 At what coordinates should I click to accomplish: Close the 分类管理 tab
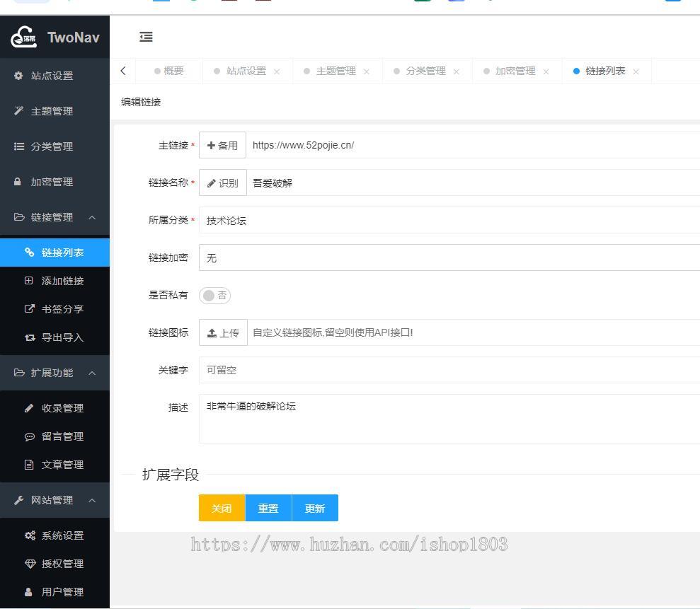[457, 72]
